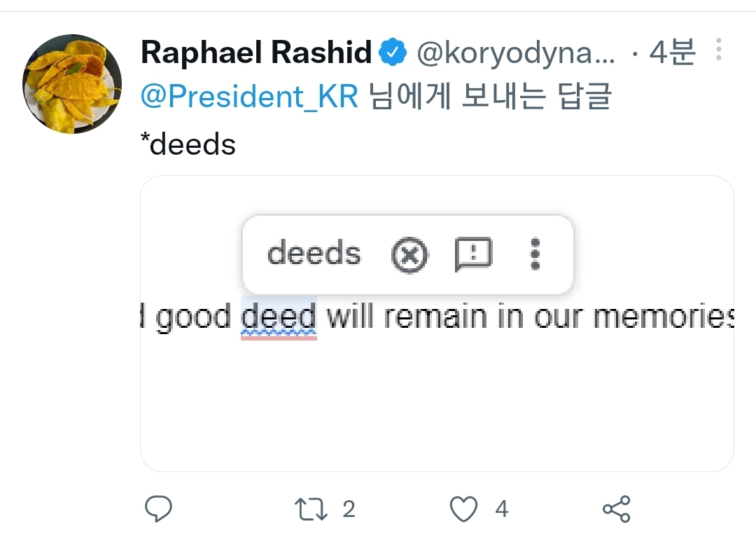Image resolution: width=756 pixels, height=538 pixels.
Task: Dismiss the suggestion with the circled X
Action: (x=409, y=254)
